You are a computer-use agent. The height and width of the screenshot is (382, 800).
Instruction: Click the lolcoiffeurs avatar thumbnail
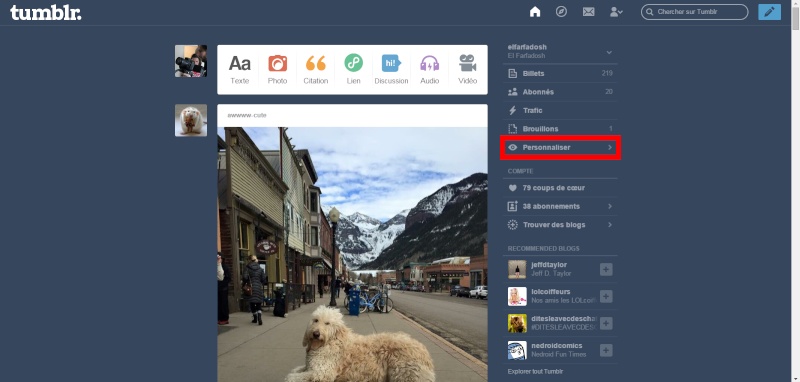point(517,296)
